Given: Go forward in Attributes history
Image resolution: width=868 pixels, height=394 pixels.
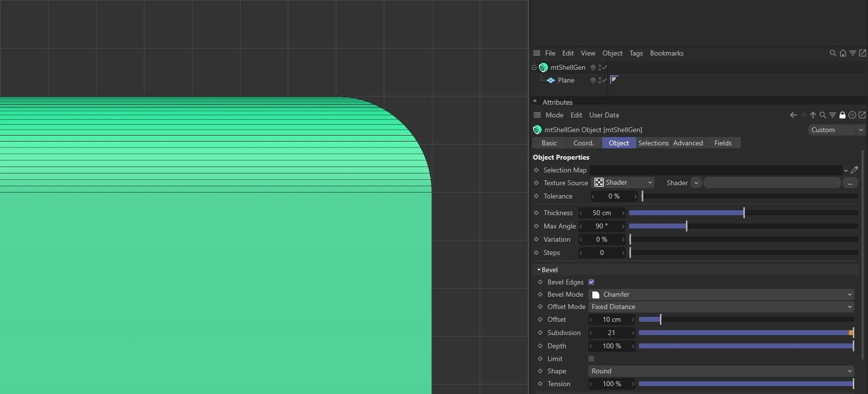Looking at the screenshot, I should pyautogui.click(x=803, y=115).
